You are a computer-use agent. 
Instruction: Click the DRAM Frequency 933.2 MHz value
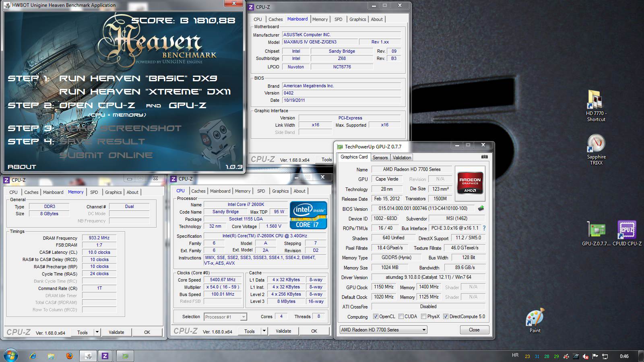point(99,238)
